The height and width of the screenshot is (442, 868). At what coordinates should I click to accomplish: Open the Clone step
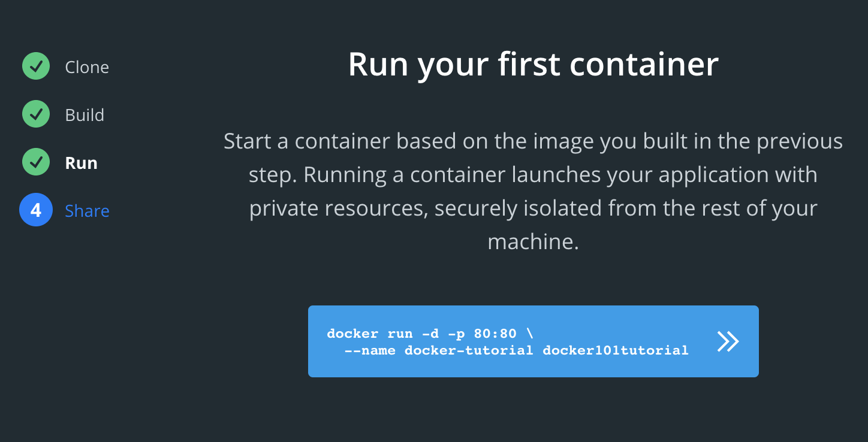point(87,67)
